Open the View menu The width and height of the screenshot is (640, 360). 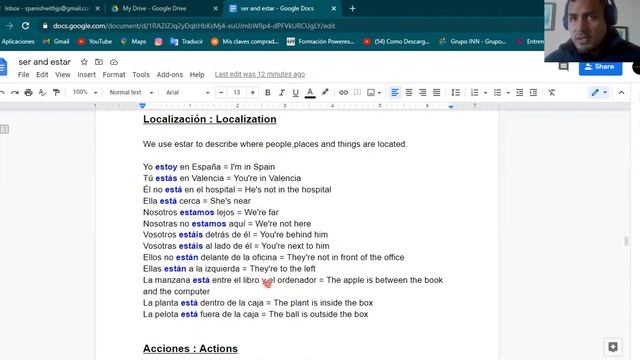(x=63, y=75)
